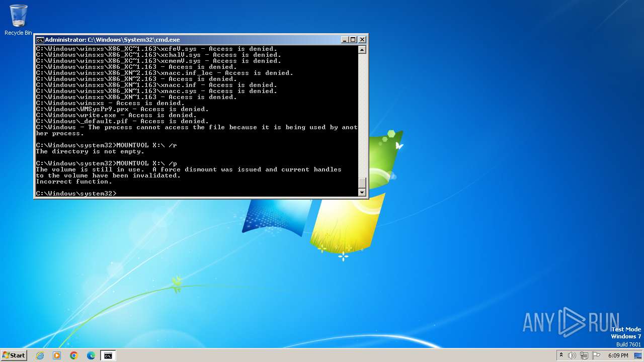644x362 pixels.
Task: Maximize the cmd.exe window
Action: [x=353, y=40]
